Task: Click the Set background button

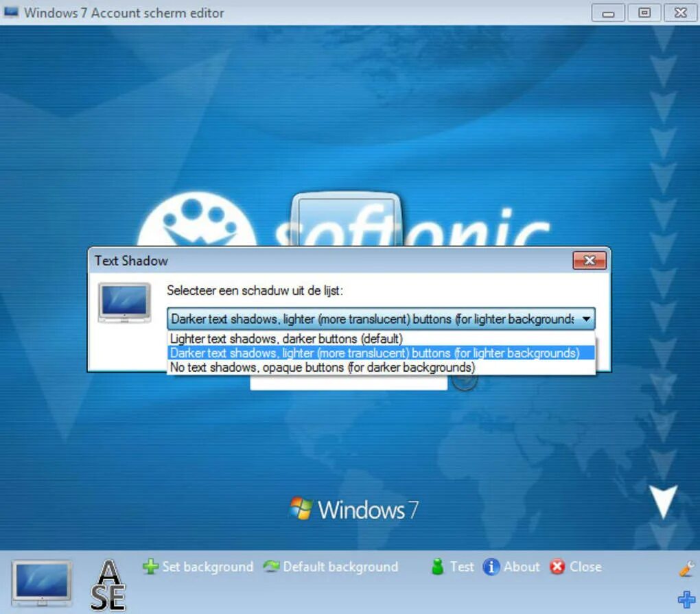Action: click(198, 567)
